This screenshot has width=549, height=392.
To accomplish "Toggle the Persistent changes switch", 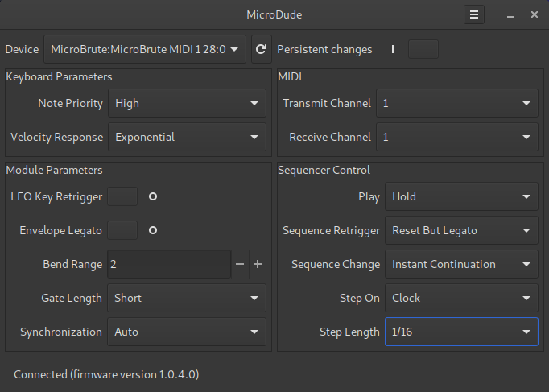I will click(408, 49).
